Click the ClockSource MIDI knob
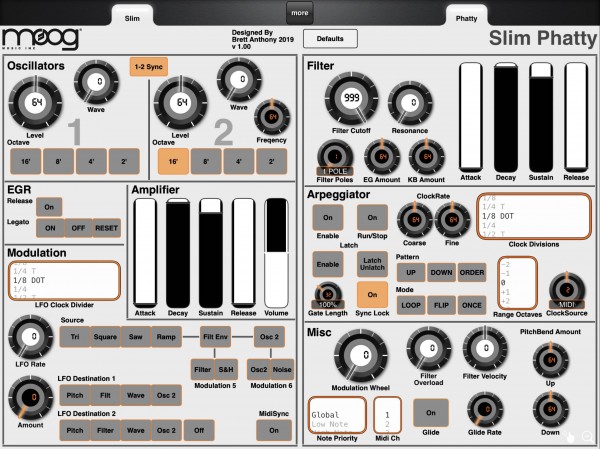The width and height of the screenshot is (600, 449). (567, 290)
